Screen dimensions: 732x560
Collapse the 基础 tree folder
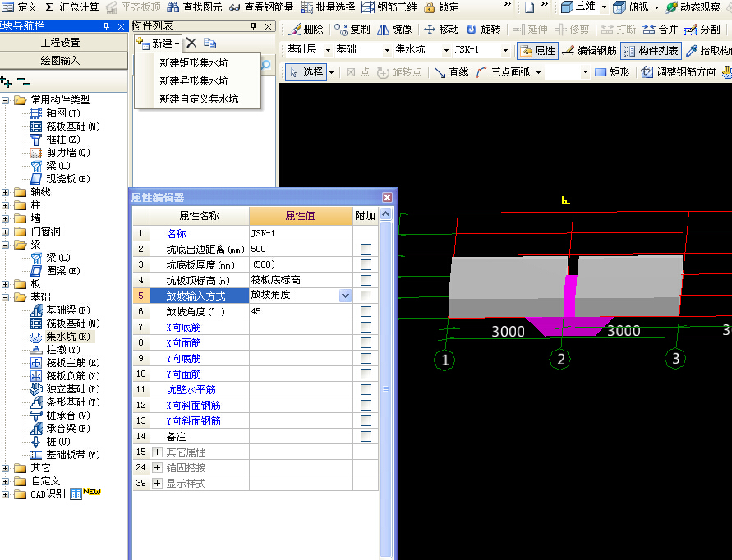(x=5, y=297)
